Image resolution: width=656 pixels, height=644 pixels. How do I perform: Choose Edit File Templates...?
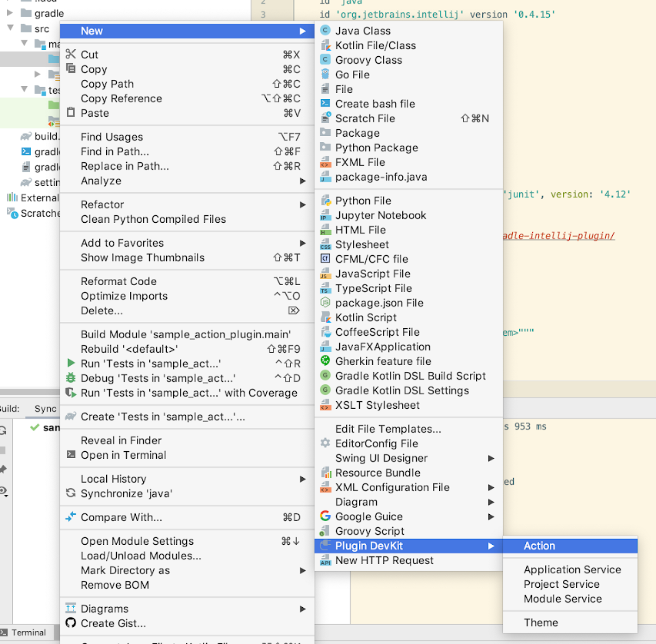(x=408, y=429)
